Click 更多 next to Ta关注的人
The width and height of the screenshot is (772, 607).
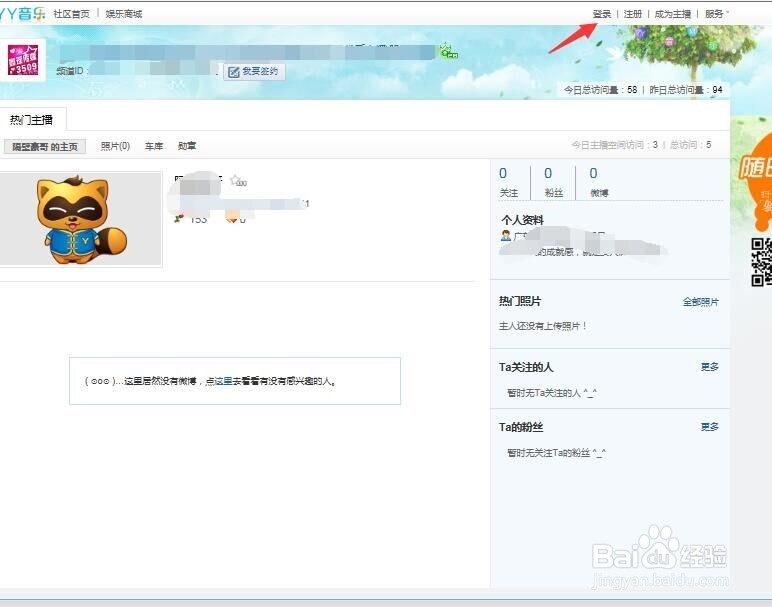click(710, 367)
